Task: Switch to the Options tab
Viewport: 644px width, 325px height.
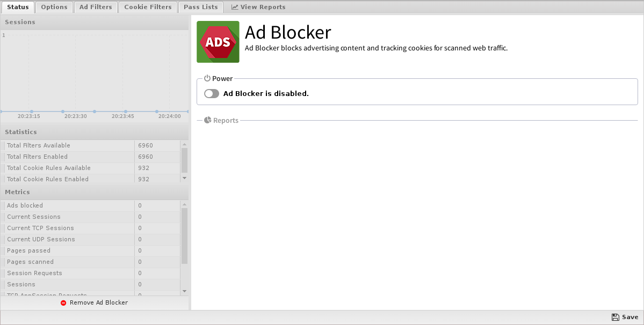Action: [54, 7]
